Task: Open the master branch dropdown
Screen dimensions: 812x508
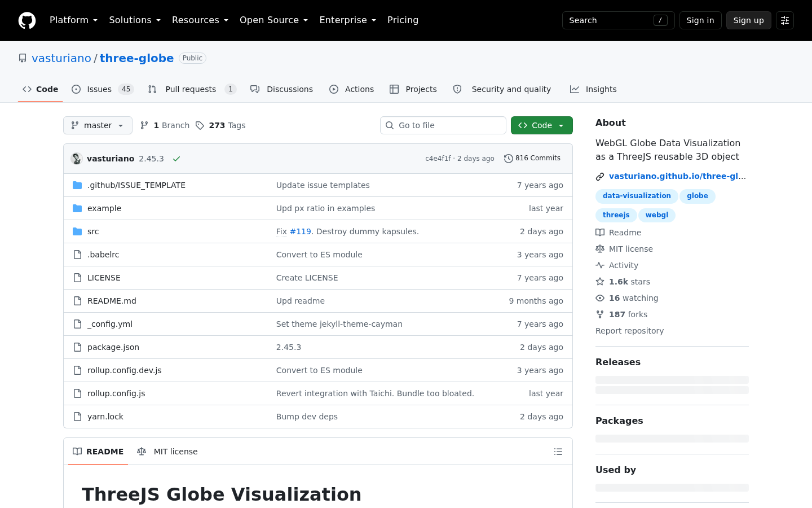Action: pos(98,125)
